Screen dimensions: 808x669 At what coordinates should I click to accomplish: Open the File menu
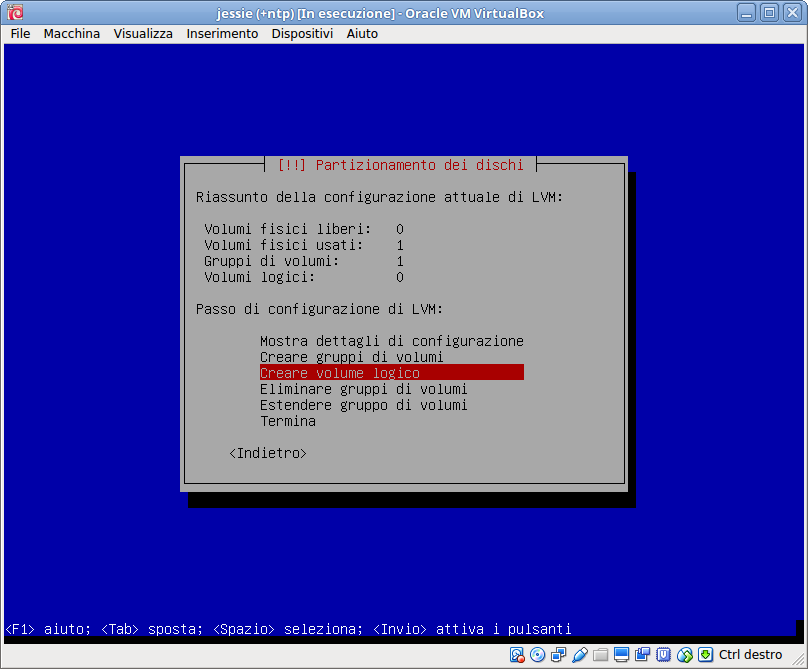[x=21, y=34]
